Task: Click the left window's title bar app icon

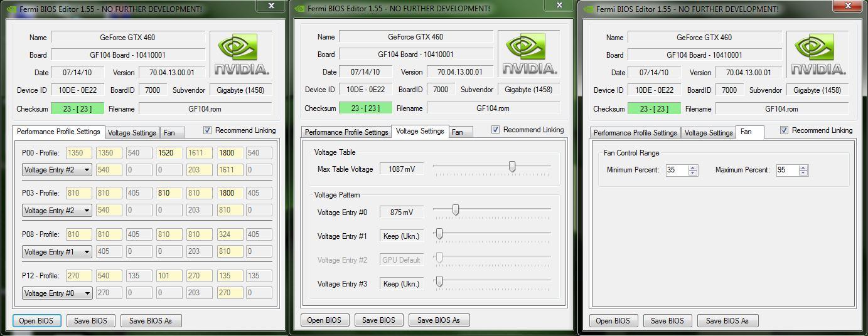Action: [11, 9]
